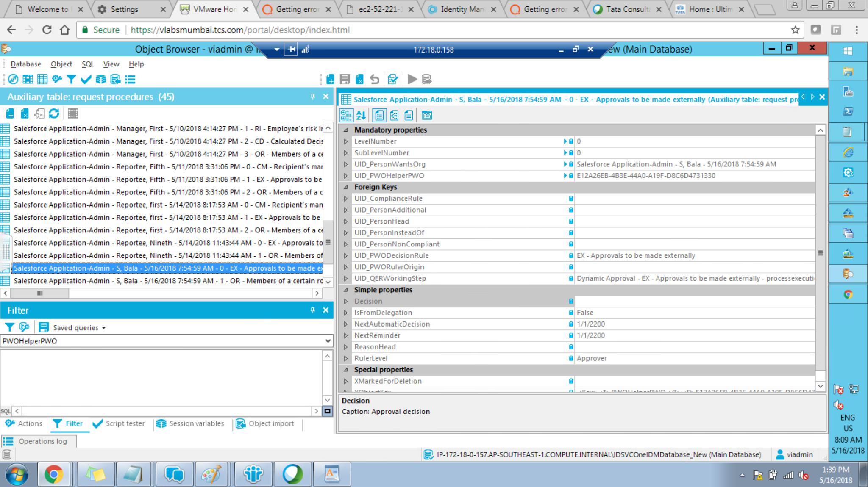Click the filter condition text area

pyautogui.click(x=161, y=377)
